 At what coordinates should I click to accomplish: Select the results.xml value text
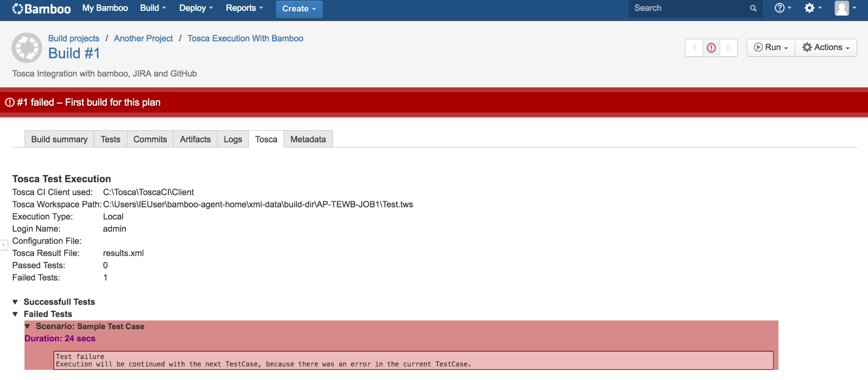click(x=124, y=253)
